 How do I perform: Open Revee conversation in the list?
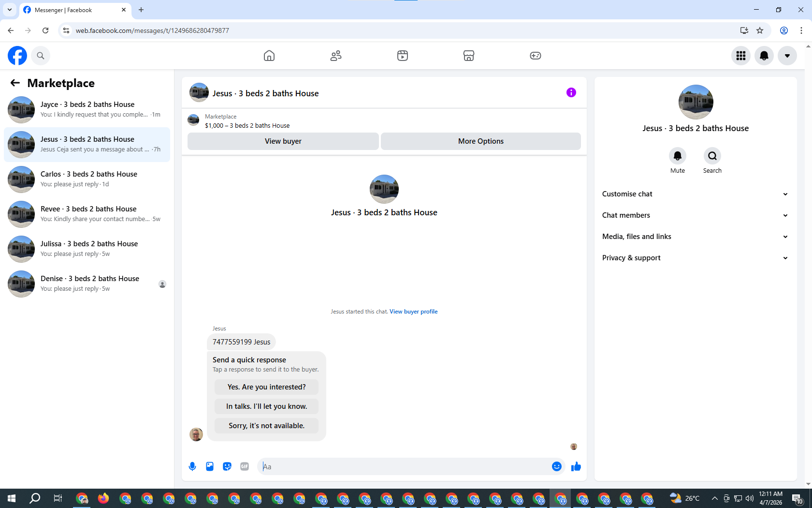(x=87, y=214)
